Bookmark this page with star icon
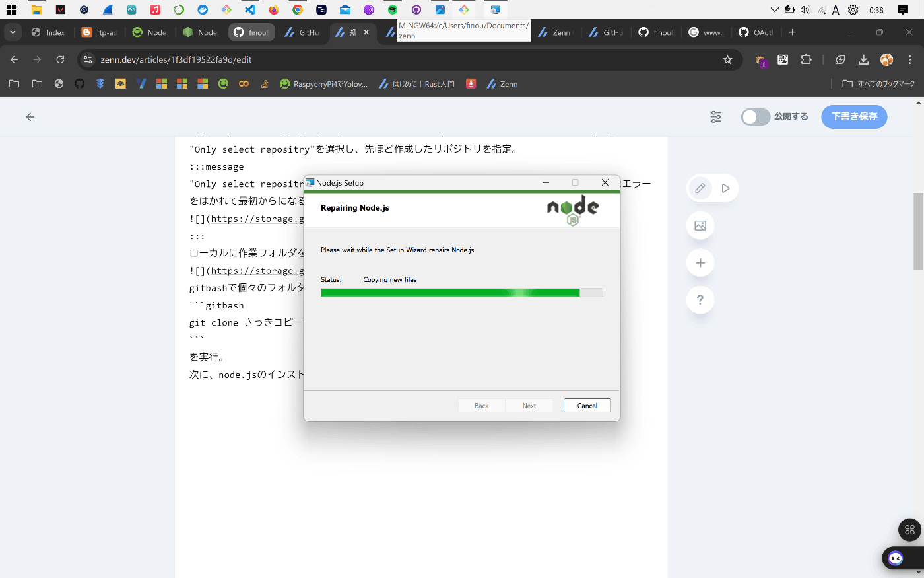Image resolution: width=924 pixels, height=578 pixels. pos(727,59)
